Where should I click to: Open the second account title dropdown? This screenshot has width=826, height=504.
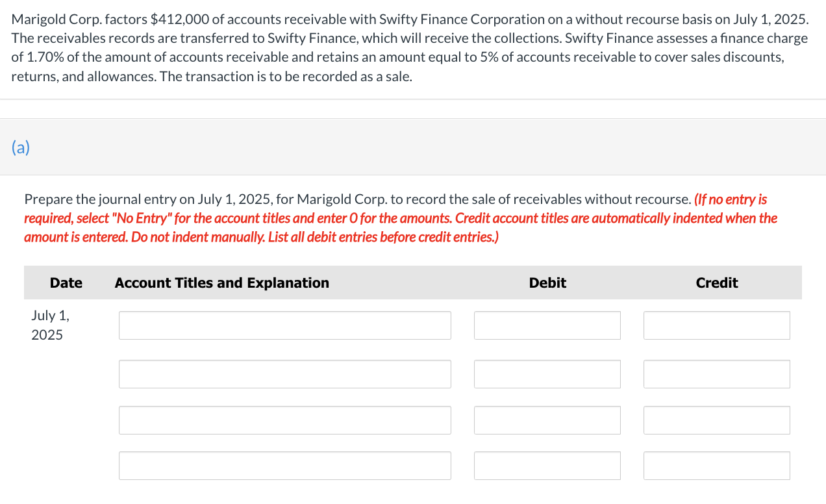pos(284,374)
